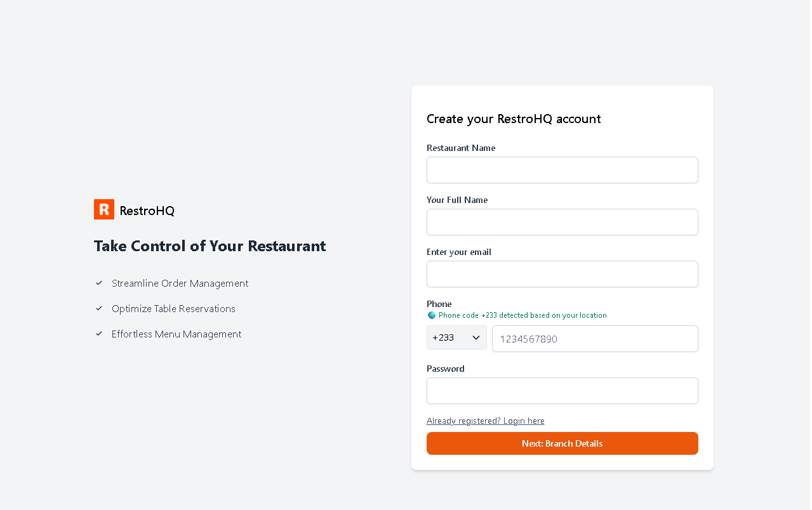Click the Restaurant Name label
Viewport: 812px width, 510px height.
(x=461, y=148)
